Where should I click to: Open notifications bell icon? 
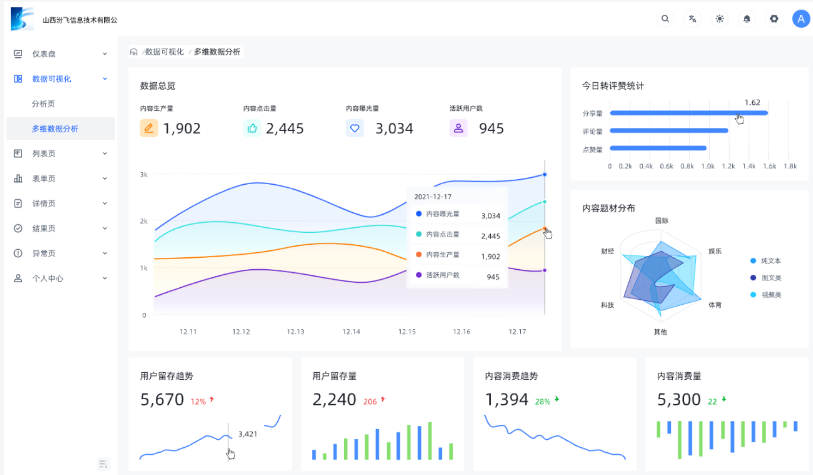[746, 19]
